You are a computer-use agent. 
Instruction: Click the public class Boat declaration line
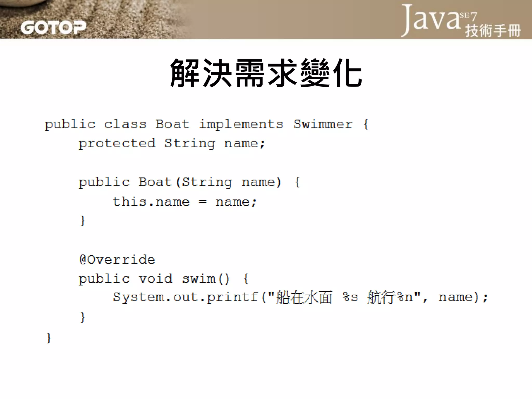pos(117,124)
